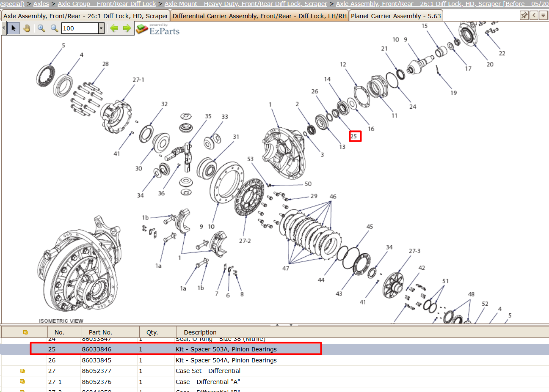
Task: Click callout 24 in the diagram
Action: coord(413,107)
